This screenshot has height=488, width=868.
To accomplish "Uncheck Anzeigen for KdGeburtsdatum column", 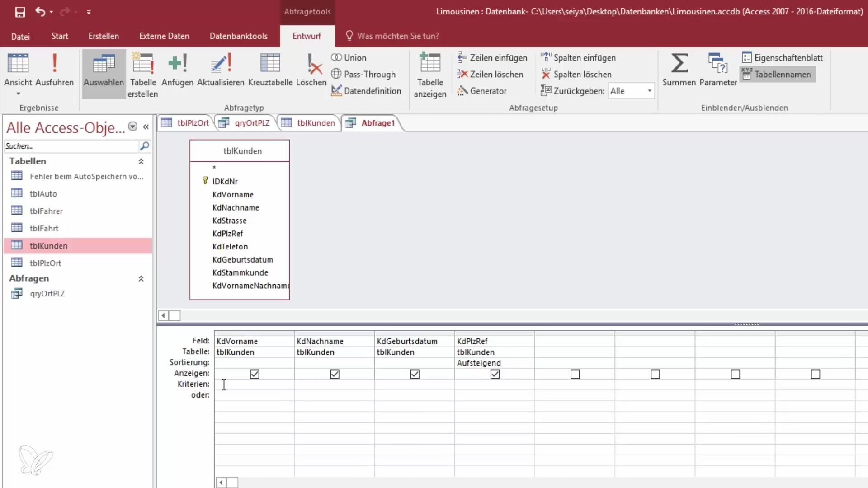I will pyautogui.click(x=415, y=374).
